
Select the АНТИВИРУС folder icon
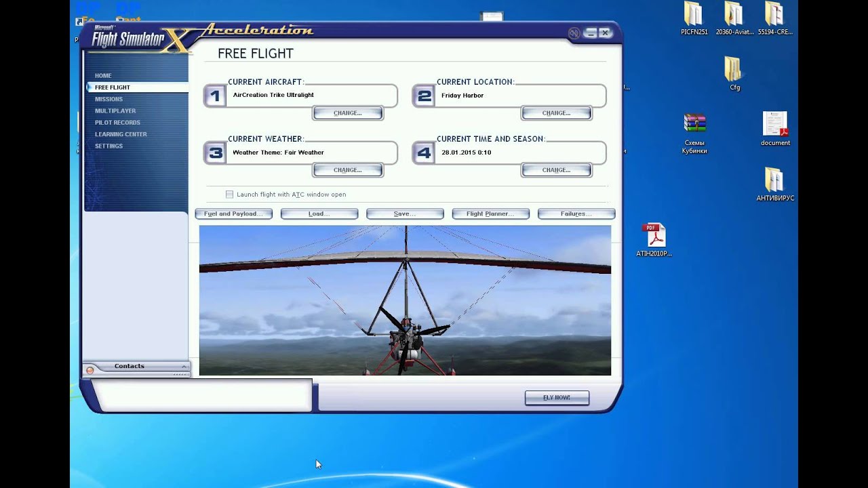point(775,184)
